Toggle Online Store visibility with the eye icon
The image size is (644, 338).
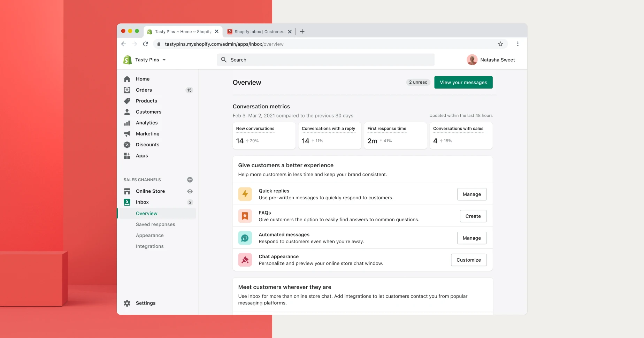point(190,191)
